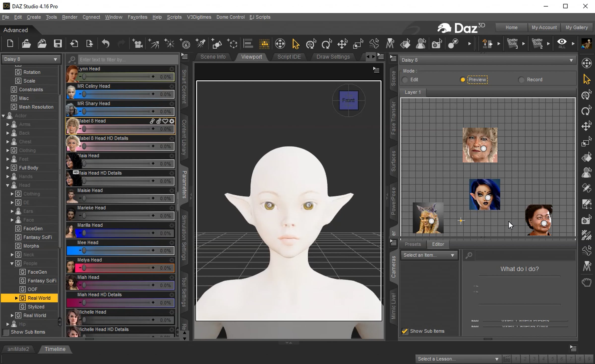Open the aniMate2 tab
Screen dimensions: 595x364
click(x=18, y=349)
